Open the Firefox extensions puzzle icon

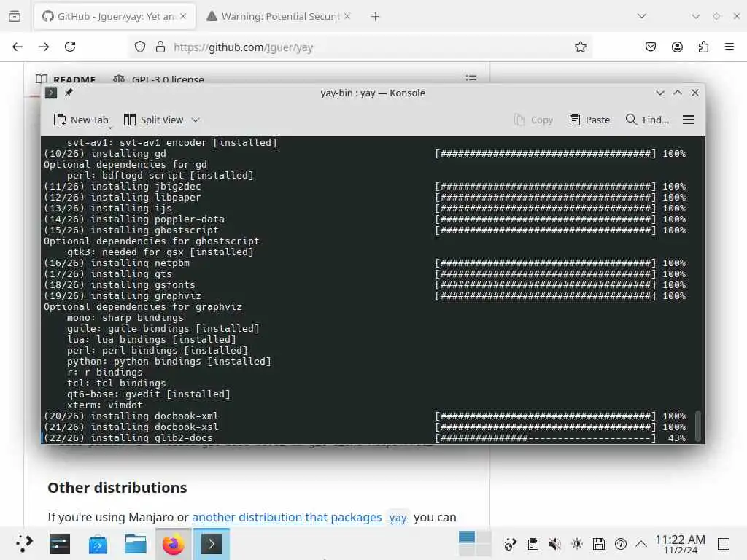[x=703, y=47]
